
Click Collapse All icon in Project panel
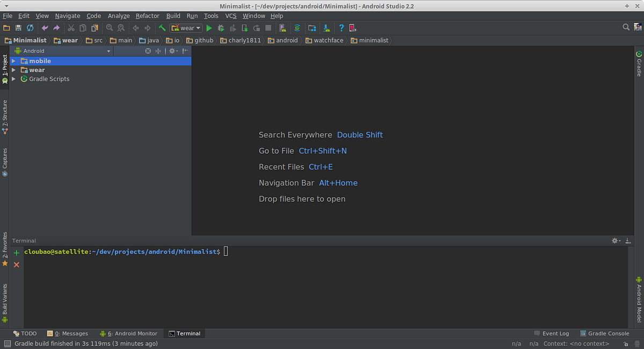(x=158, y=51)
